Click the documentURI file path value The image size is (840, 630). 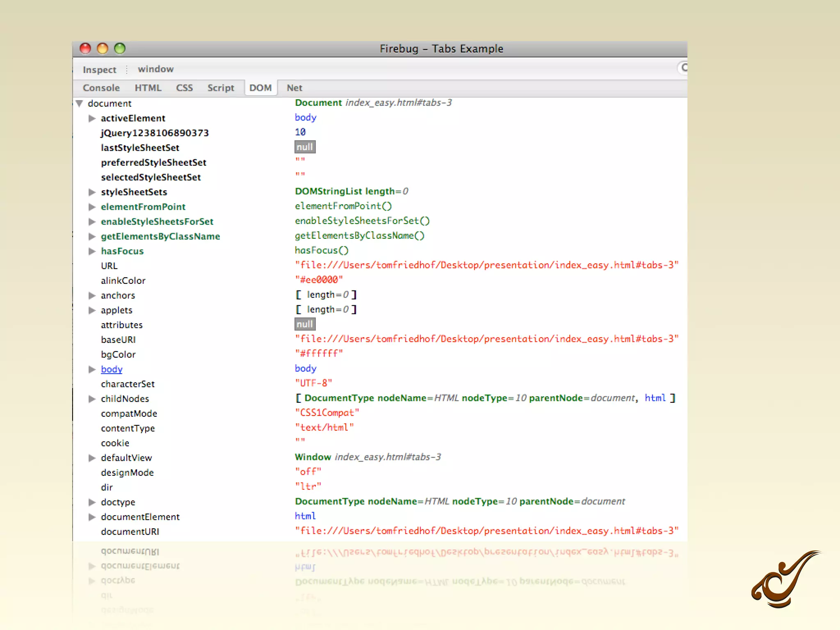(487, 531)
